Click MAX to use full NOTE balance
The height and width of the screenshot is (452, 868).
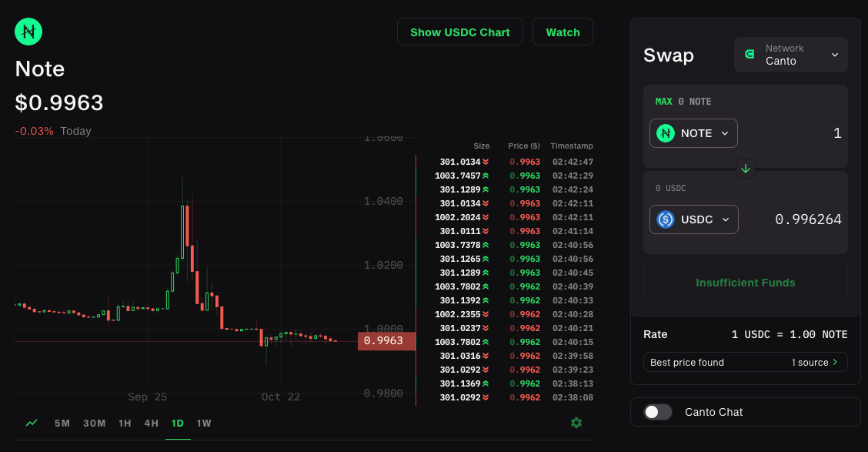click(x=663, y=102)
